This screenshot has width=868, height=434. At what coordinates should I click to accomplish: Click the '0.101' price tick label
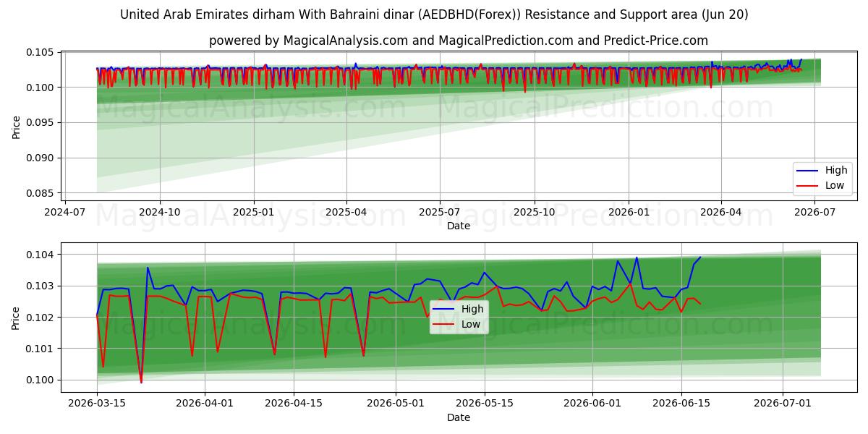(x=41, y=349)
